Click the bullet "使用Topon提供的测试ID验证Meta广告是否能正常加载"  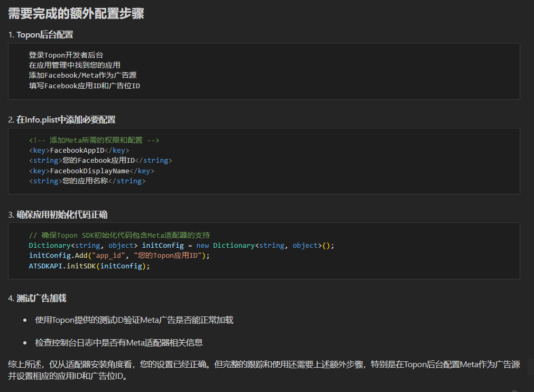134,320
